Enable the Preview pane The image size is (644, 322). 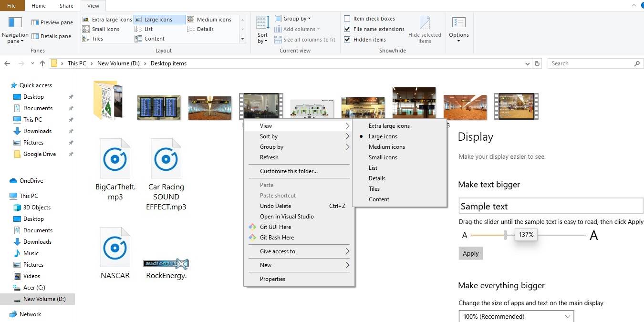click(x=52, y=22)
